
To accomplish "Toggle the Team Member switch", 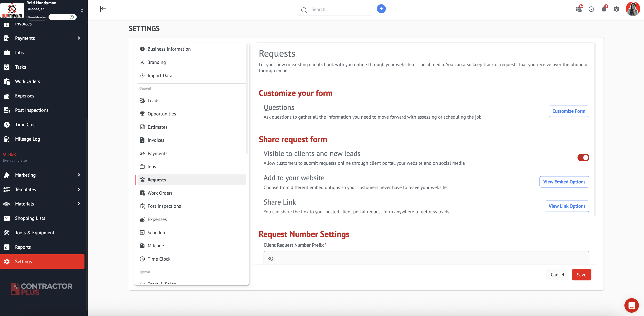I will [x=62, y=17].
